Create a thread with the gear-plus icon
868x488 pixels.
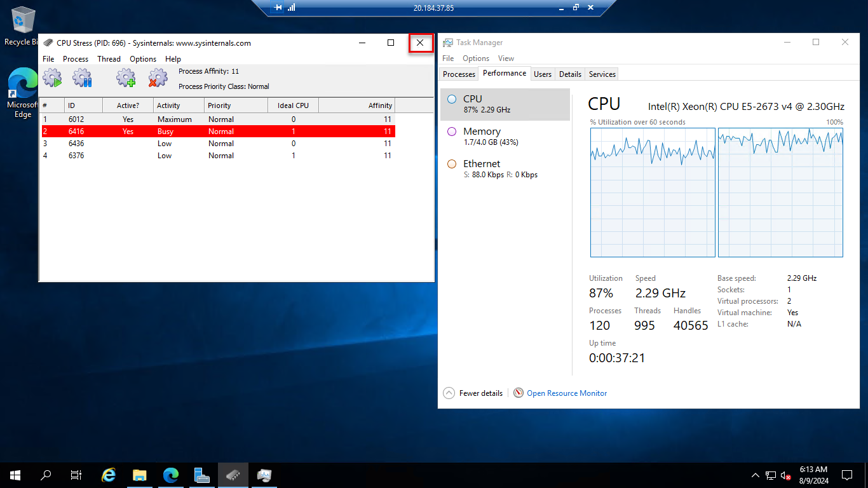click(126, 78)
